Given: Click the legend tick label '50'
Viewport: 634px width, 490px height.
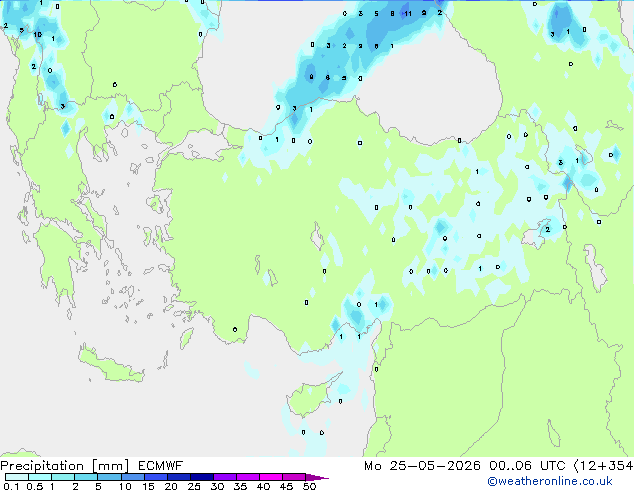Looking at the screenshot, I should [309, 486].
